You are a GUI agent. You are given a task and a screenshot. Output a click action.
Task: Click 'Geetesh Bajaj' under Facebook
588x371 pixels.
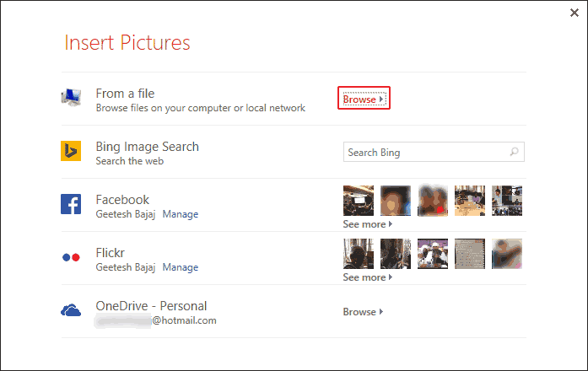click(x=125, y=214)
